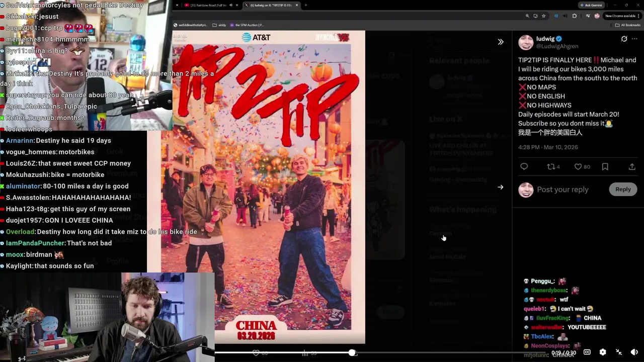The width and height of the screenshot is (644, 362).
Task: Open video settings gear
Action: coord(603,352)
